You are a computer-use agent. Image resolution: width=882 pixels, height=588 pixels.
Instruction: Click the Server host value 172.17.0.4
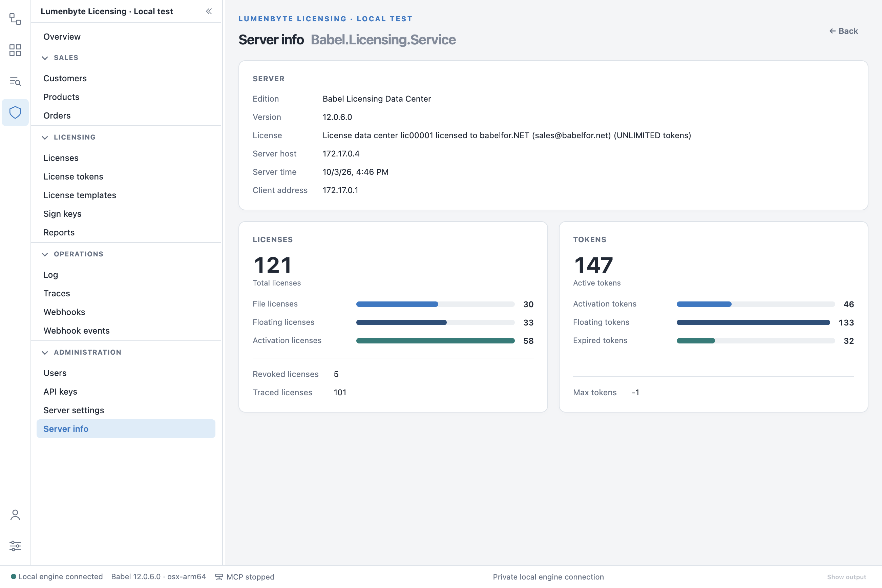point(341,154)
